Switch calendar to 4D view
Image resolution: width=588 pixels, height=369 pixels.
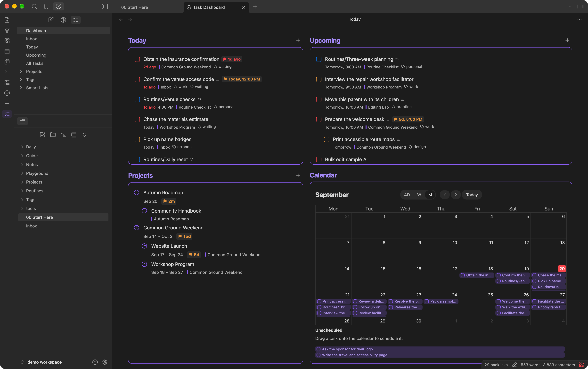click(407, 195)
